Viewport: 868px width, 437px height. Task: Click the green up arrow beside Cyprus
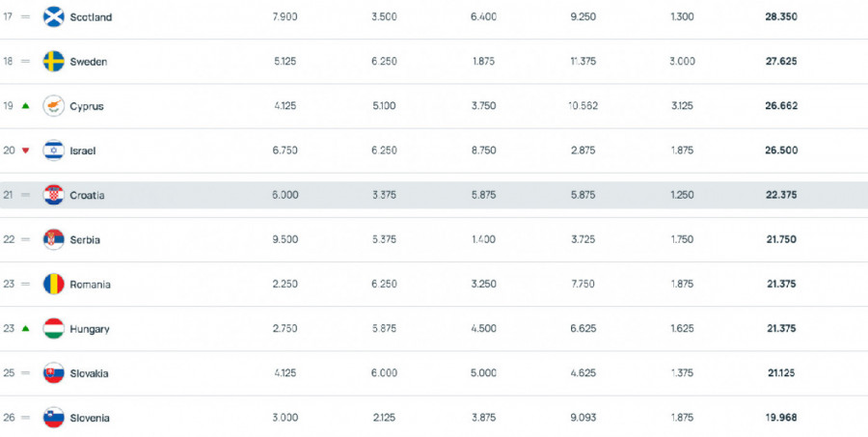(25, 106)
